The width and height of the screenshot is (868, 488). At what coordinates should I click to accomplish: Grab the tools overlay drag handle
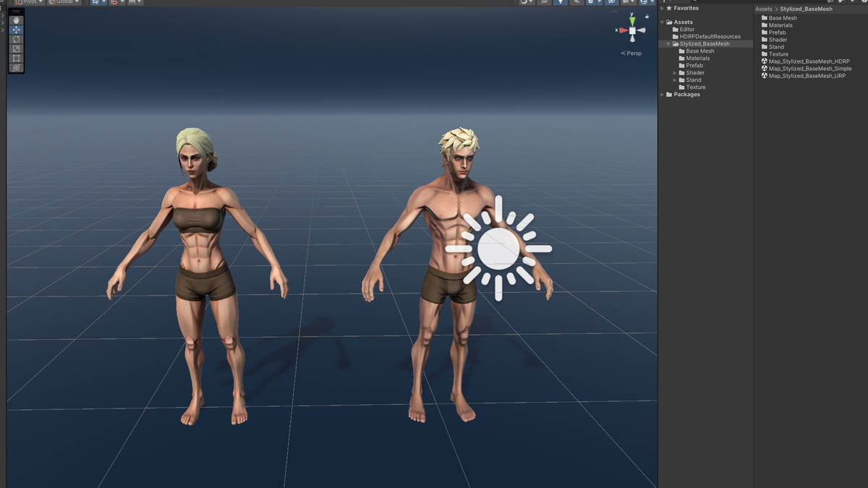point(16,12)
